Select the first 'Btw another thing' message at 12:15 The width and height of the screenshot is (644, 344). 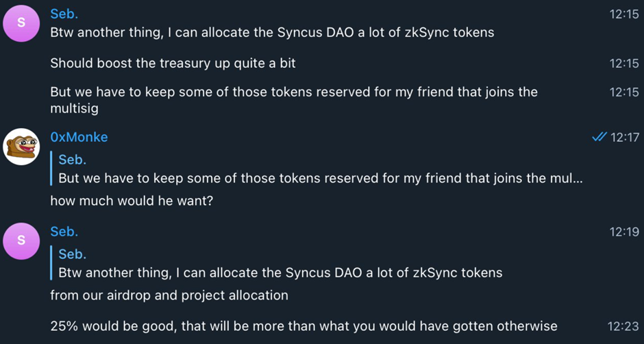click(x=272, y=32)
